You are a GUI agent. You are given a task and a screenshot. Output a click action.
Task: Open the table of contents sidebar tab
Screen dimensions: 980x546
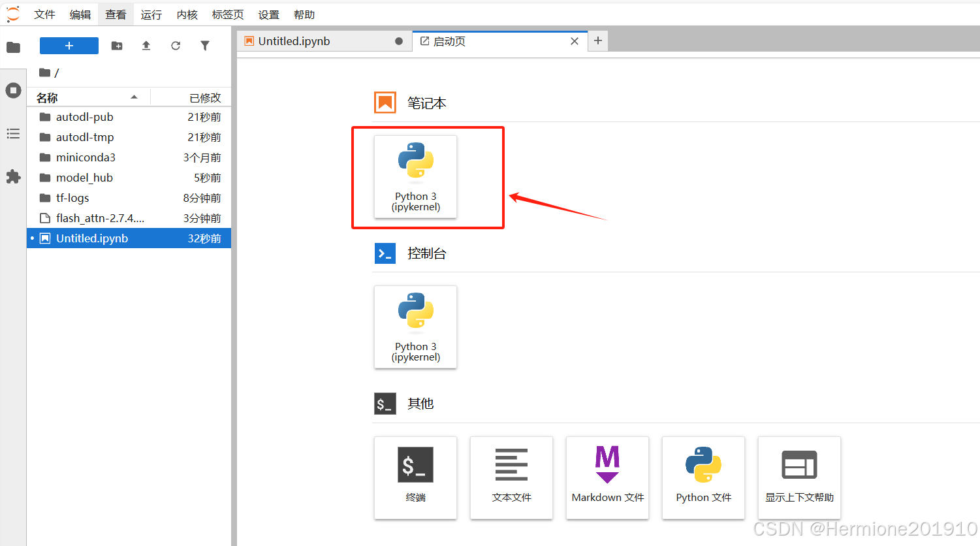tap(13, 134)
